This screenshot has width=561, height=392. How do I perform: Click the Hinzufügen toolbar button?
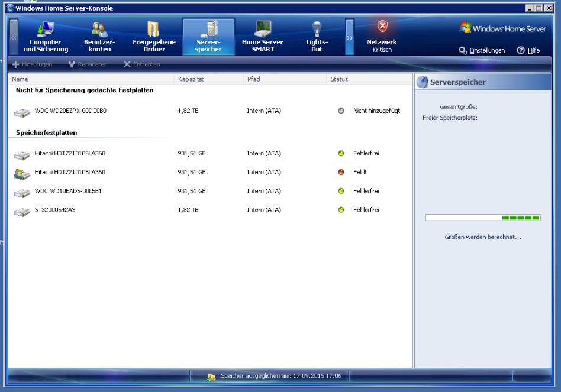click(x=32, y=64)
